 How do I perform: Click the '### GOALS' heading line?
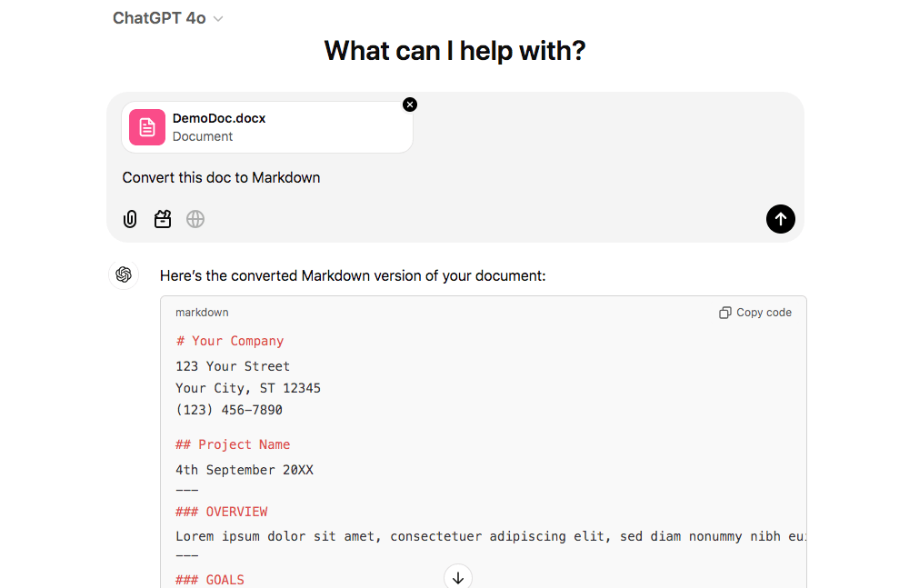click(210, 580)
